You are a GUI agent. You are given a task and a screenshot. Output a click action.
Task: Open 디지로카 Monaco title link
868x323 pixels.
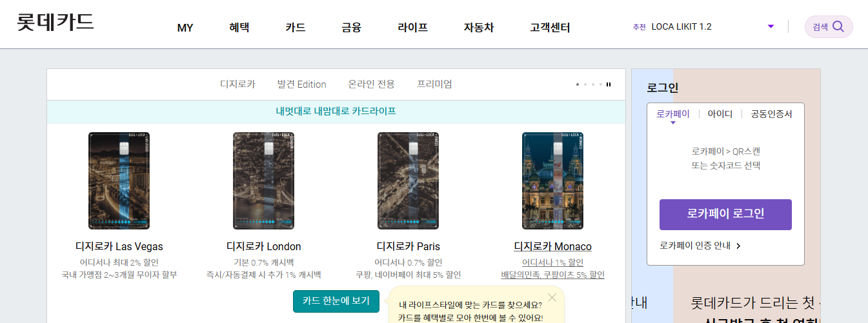pyautogui.click(x=552, y=246)
